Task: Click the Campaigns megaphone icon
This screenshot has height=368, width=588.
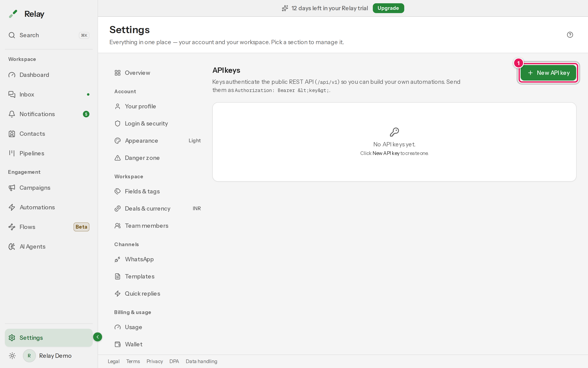Action: click(12, 188)
